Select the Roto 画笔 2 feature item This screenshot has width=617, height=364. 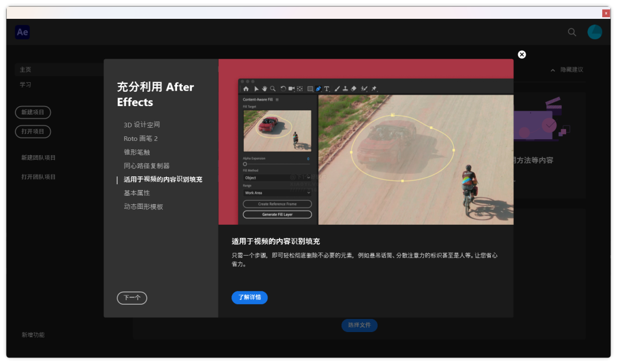pos(141,139)
